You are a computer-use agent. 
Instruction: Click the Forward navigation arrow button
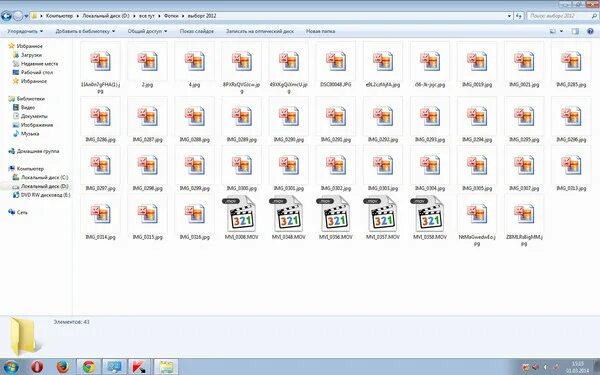[18, 16]
